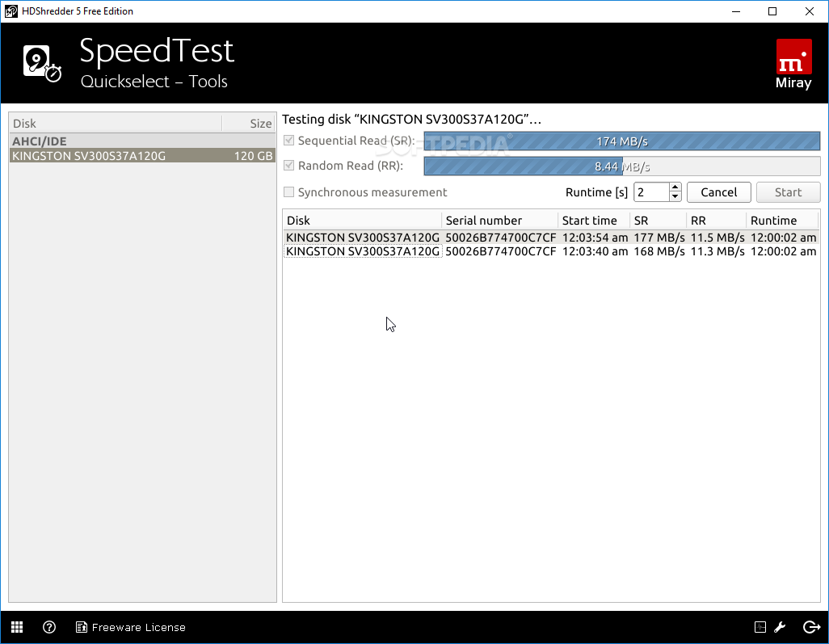
Task: Toggle the Random Read (RR) checkbox
Action: 288,166
